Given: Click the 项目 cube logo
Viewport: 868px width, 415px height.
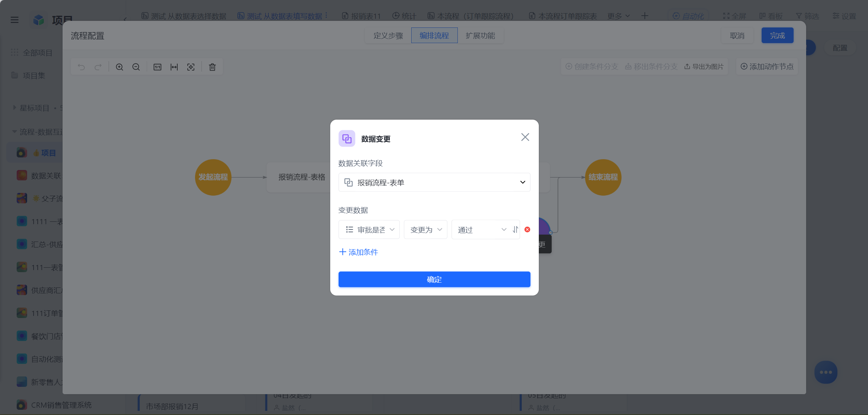Looking at the screenshot, I should (x=39, y=20).
